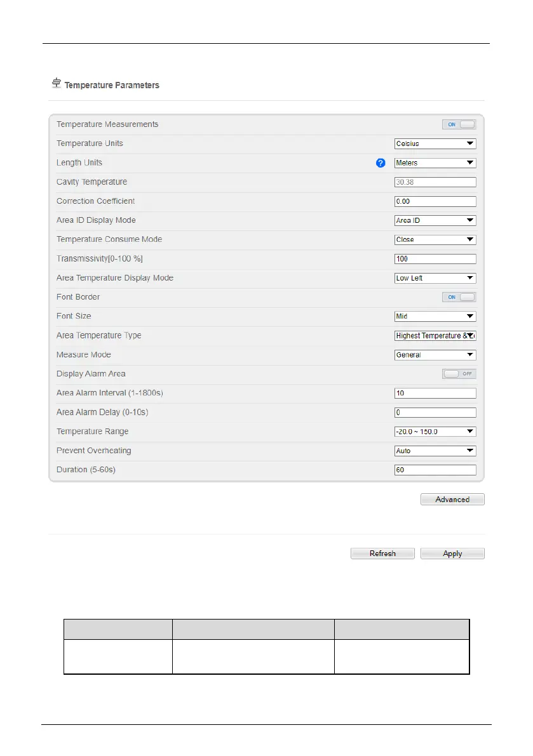Open Temperature Consume Mode dropdown
533x756 pixels.
pyautogui.click(x=435, y=240)
